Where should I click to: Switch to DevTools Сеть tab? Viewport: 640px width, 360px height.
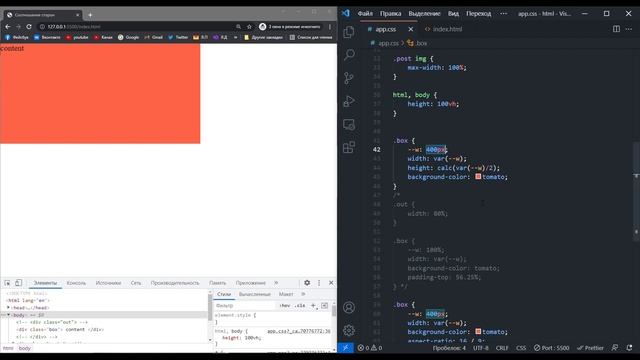click(136, 283)
